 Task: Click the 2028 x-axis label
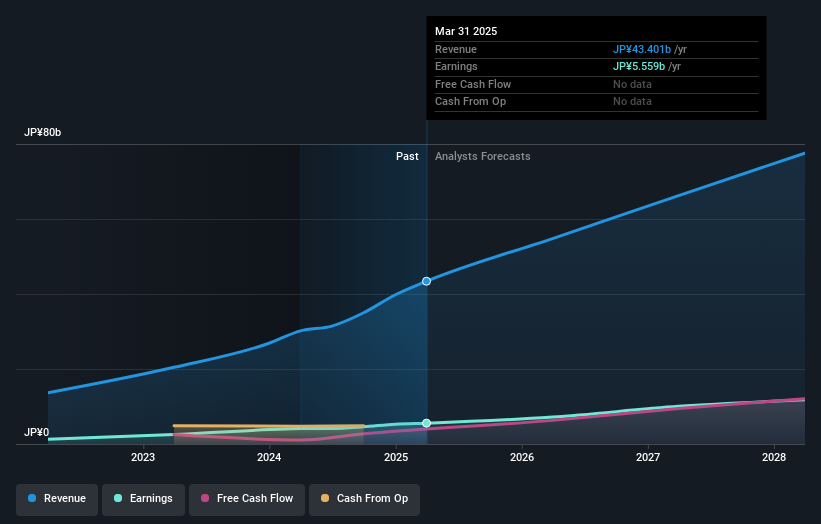pyautogui.click(x=774, y=458)
